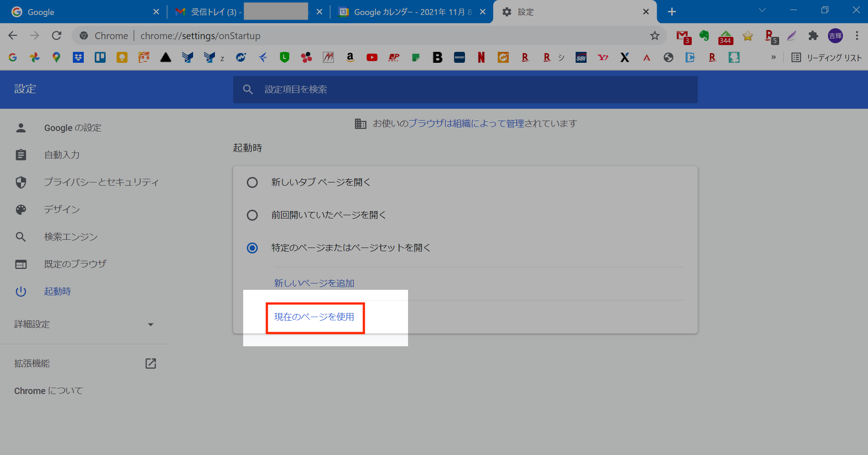Click the 新しいページを追加 link
The image size is (868, 455).
click(314, 283)
